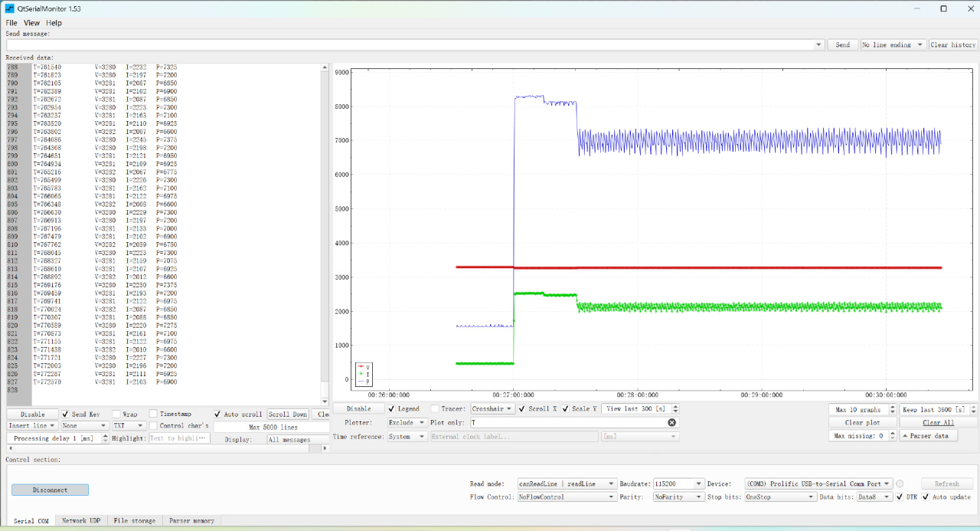
Task: Open the Parity dropdown
Action: click(678, 497)
